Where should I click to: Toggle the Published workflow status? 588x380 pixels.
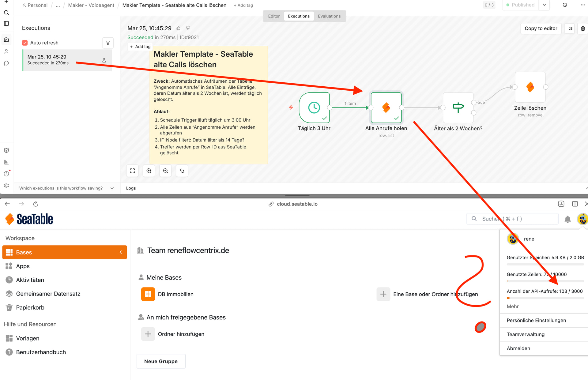coord(520,5)
